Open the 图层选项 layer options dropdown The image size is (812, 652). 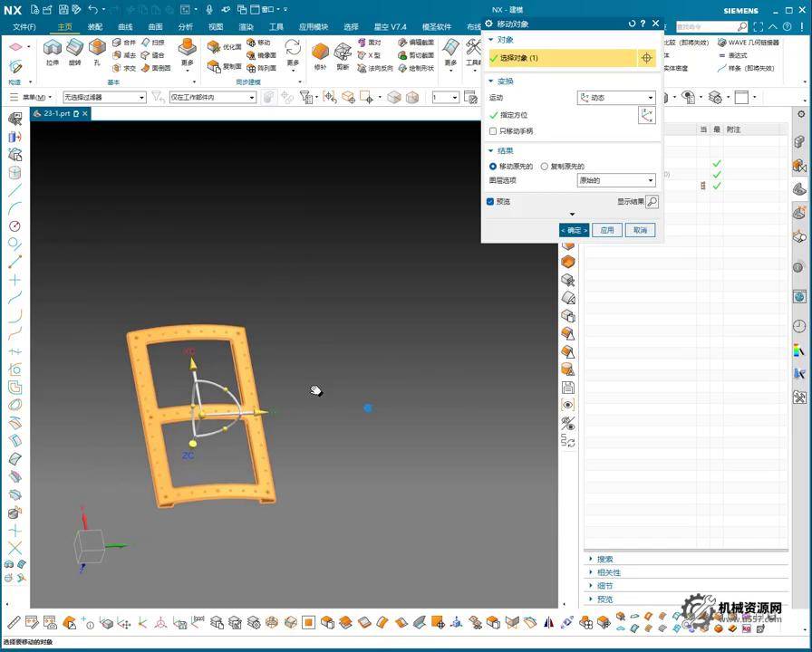click(616, 181)
